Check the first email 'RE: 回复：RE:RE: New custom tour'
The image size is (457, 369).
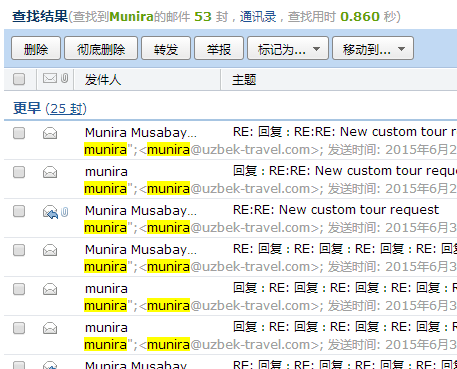[19, 133]
